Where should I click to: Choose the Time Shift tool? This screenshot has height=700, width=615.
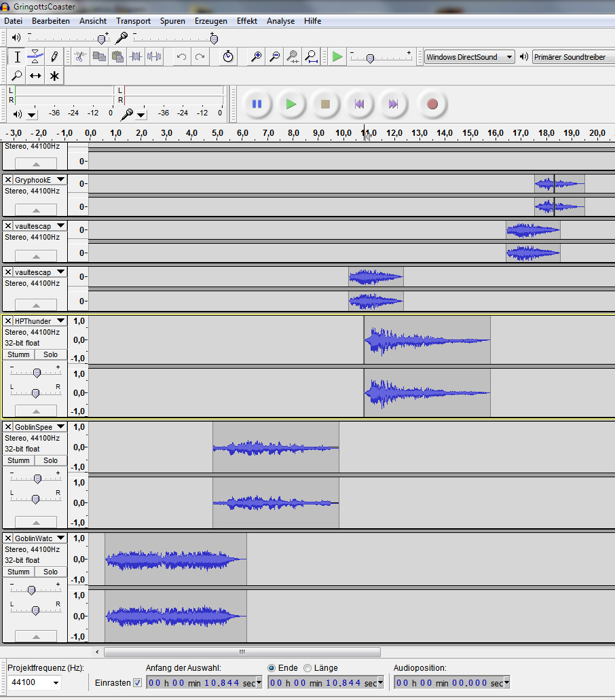click(x=35, y=76)
